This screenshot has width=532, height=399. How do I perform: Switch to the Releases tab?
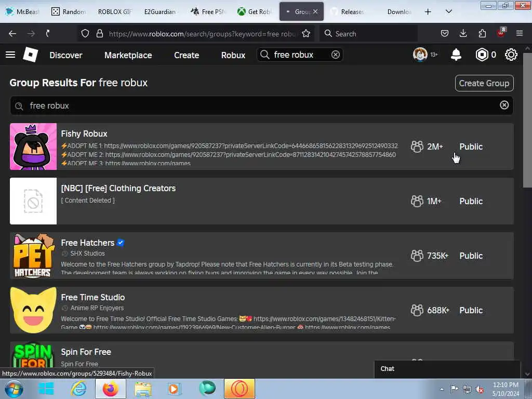(x=348, y=11)
